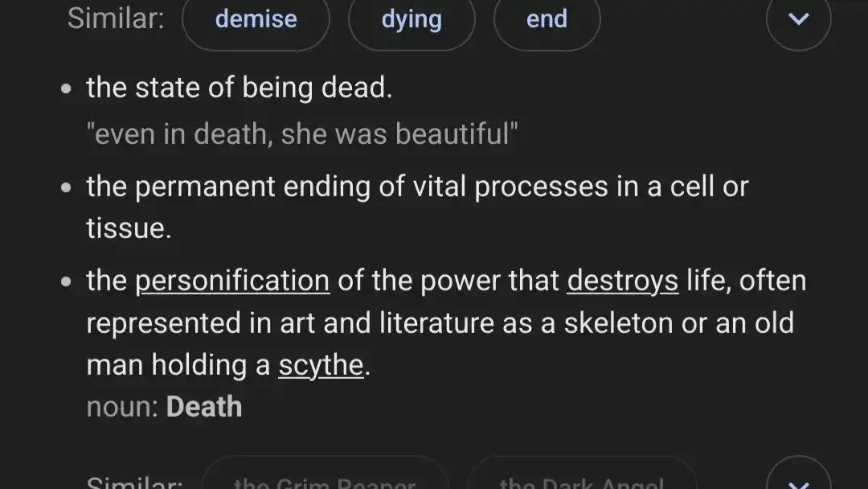Click the bullet before 'the state of being dead'
Viewport: 868px width, 489px height.
click(x=66, y=88)
